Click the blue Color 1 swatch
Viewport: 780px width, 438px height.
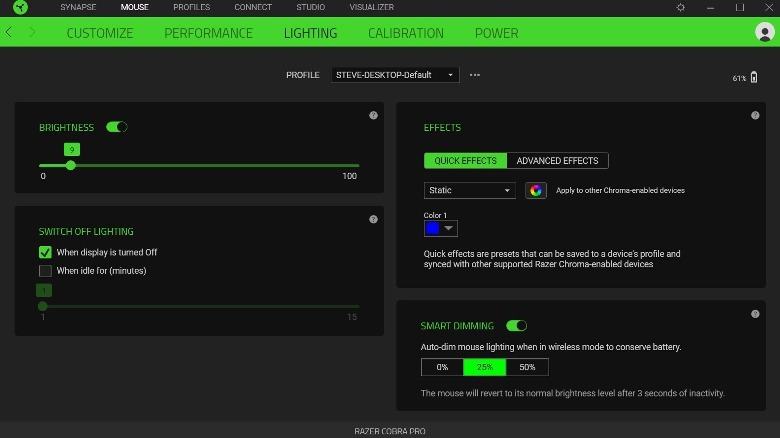(433, 228)
